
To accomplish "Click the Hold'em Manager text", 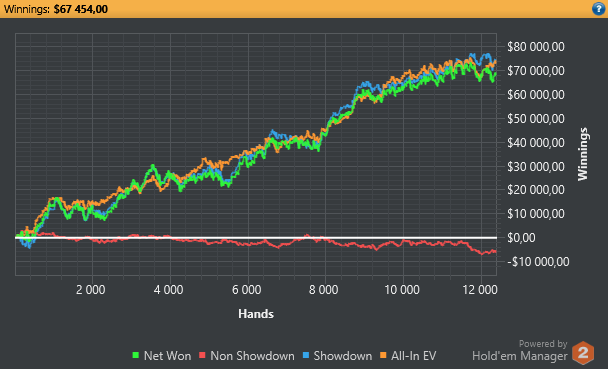I will point(520,355).
